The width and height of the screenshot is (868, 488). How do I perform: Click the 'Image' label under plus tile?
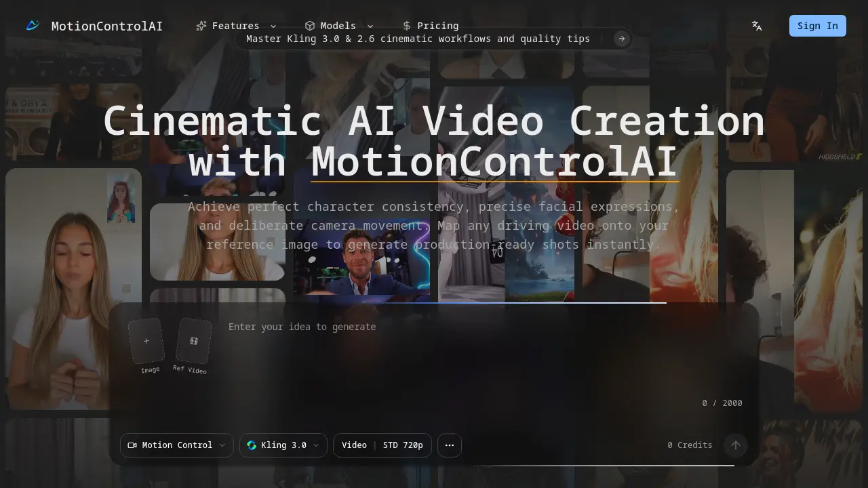coord(151,369)
